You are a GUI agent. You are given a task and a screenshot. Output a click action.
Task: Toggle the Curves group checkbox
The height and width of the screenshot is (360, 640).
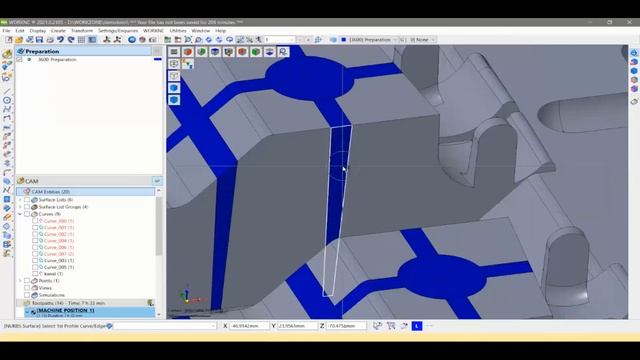[27, 214]
